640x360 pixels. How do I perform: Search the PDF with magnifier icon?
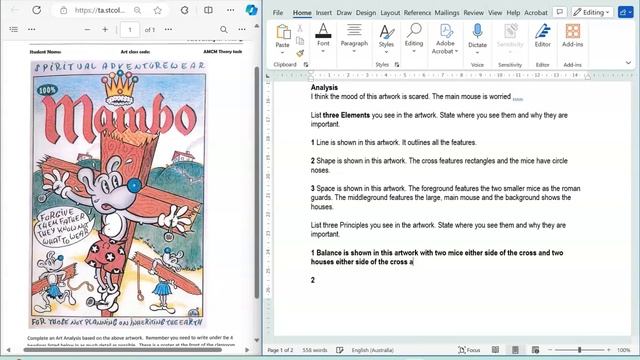pos(224,29)
